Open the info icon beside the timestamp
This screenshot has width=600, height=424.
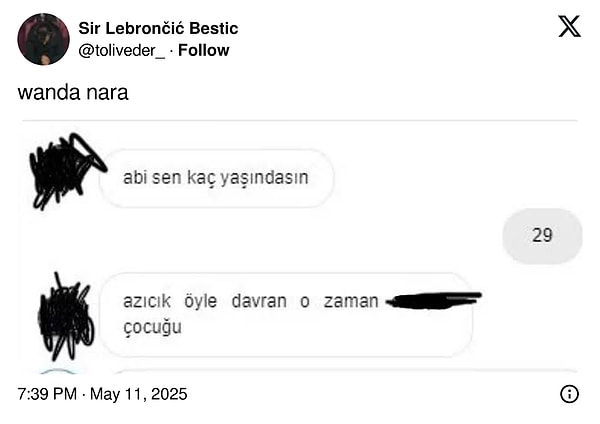tap(569, 394)
